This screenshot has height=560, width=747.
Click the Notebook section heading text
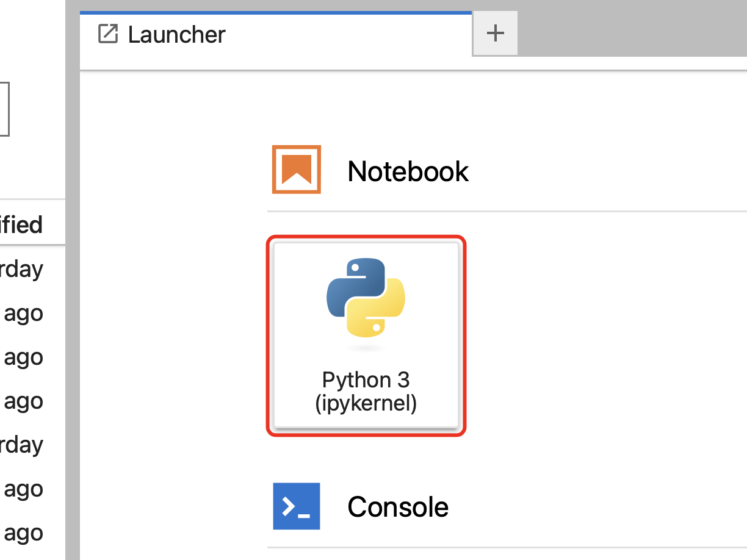click(x=408, y=171)
